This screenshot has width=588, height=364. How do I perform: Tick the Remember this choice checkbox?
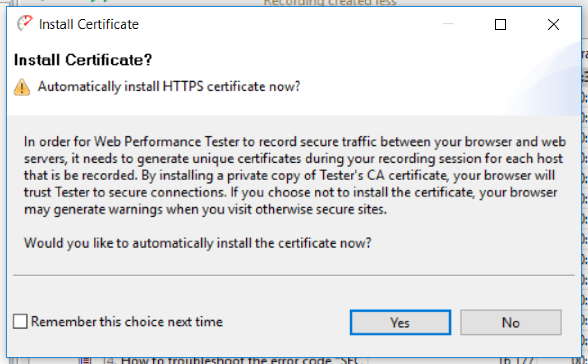click(x=20, y=322)
